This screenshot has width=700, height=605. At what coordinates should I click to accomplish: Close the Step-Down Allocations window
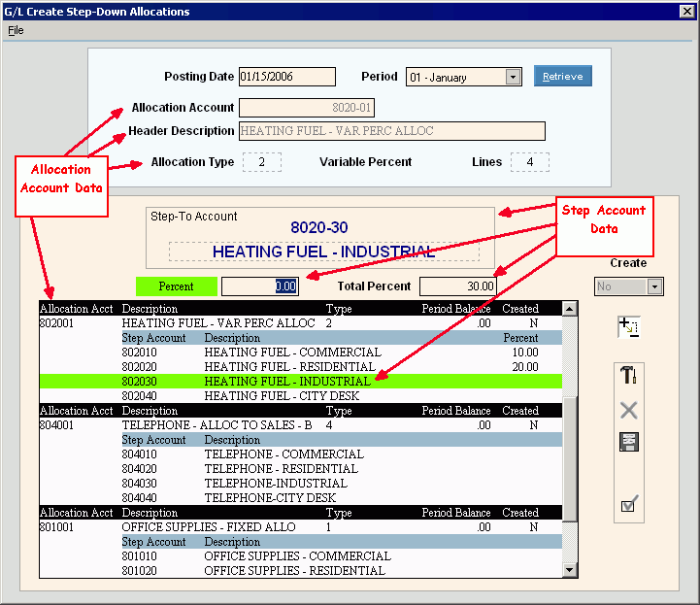point(686,12)
